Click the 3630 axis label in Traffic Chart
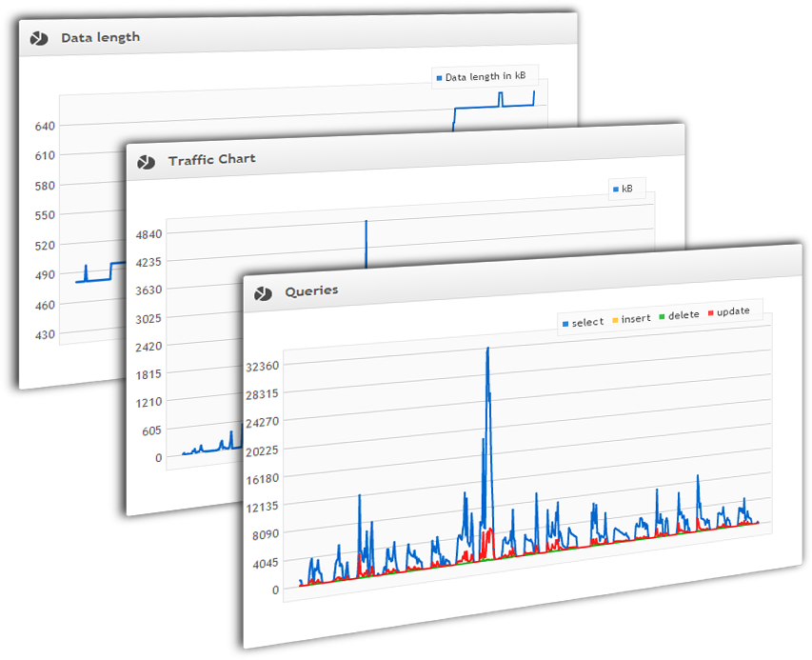812x660 pixels. pyautogui.click(x=149, y=290)
